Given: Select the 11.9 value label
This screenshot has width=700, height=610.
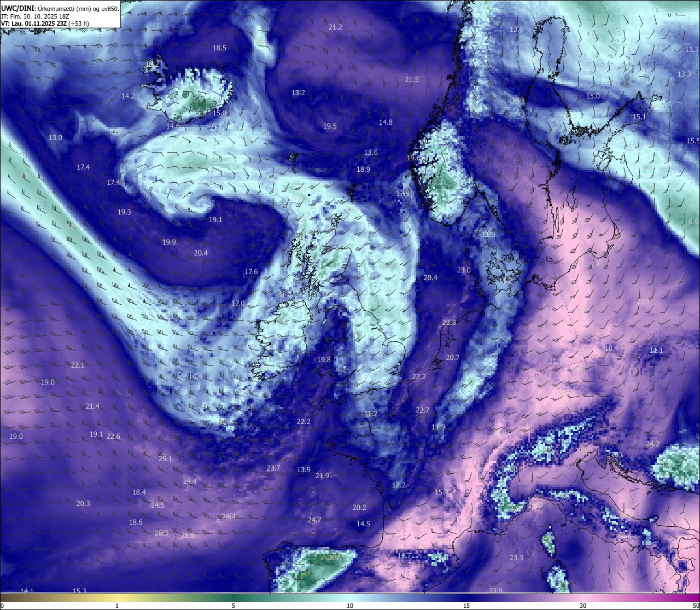Looking at the screenshot, I should [438, 427].
